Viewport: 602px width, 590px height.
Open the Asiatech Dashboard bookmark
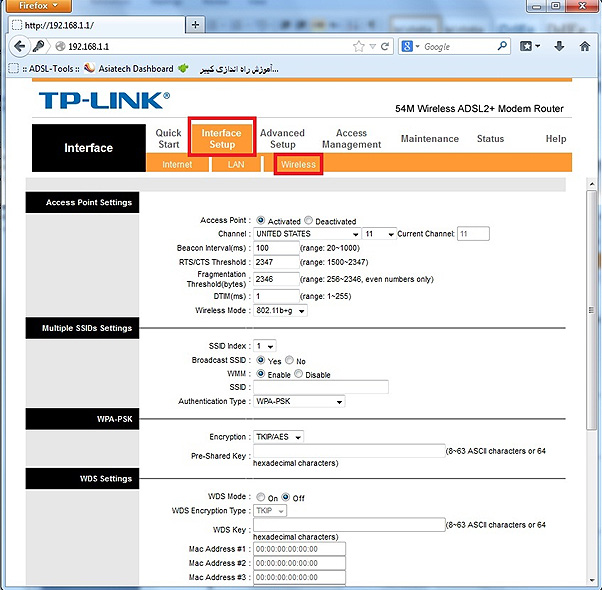pos(129,69)
